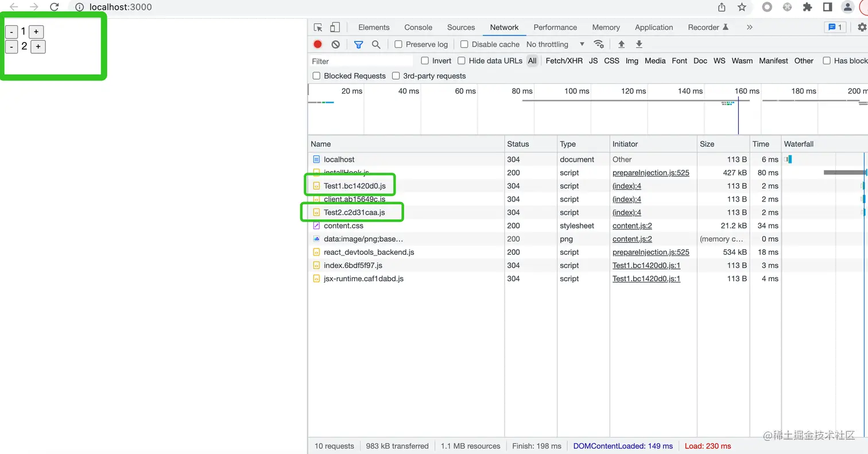Open network search with magnifier icon
868x454 pixels.
pyautogui.click(x=376, y=44)
